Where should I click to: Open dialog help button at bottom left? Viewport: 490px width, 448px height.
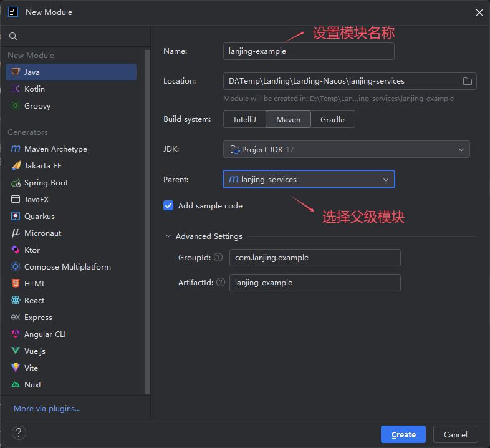(x=19, y=433)
